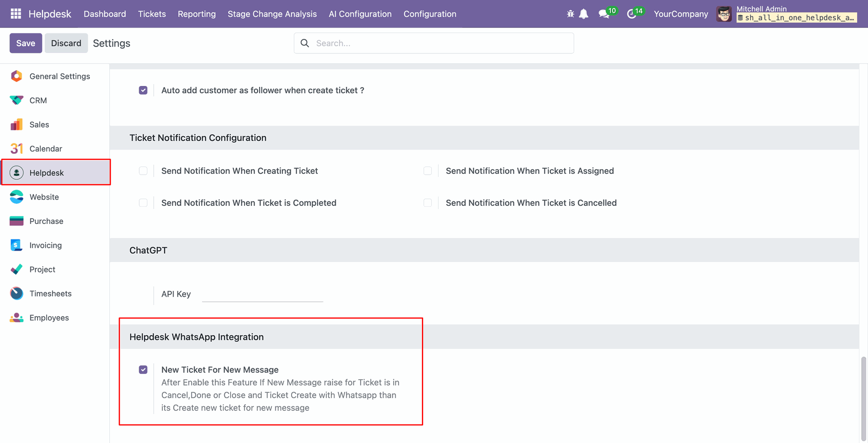This screenshot has width=868, height=443.
Task: Click the search magnifier icon
Action: pyautogui.click(x=305, y=43)
